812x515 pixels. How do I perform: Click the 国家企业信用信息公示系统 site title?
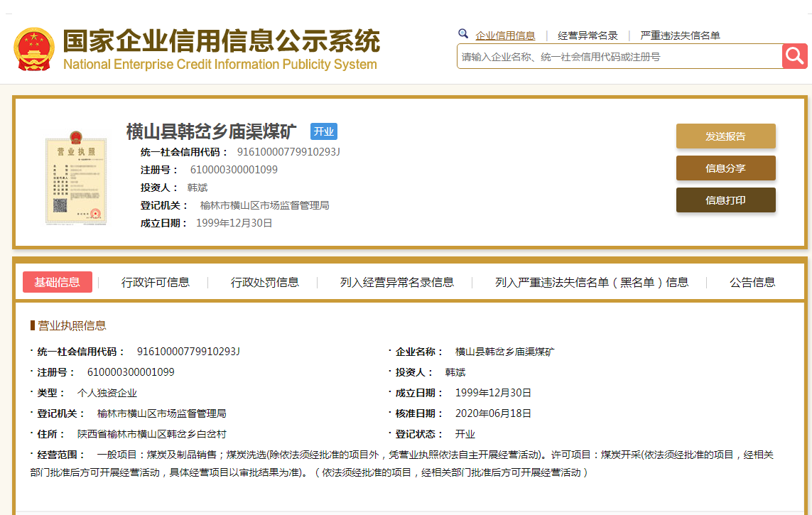221,43
